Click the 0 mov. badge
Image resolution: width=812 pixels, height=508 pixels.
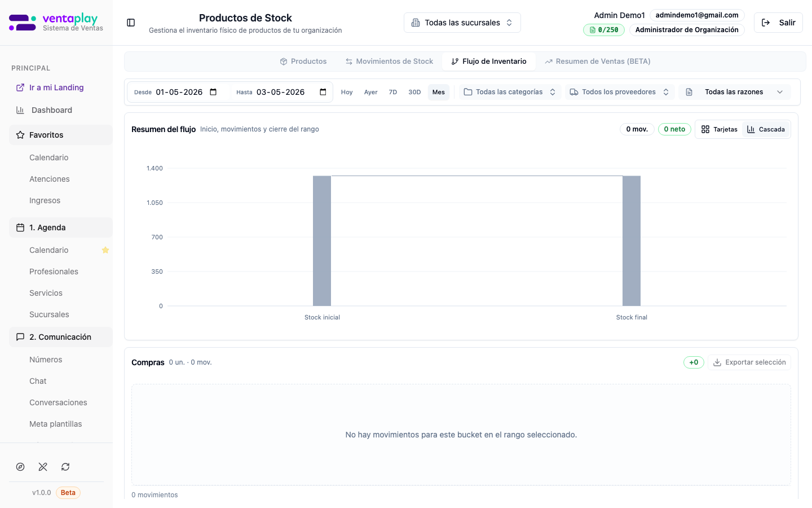pos(637,129)
